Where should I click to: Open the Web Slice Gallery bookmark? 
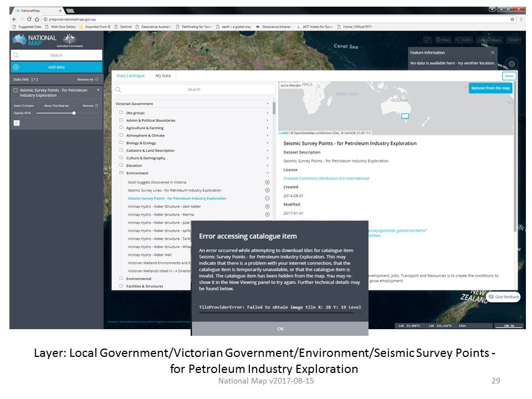coord(60,27)
